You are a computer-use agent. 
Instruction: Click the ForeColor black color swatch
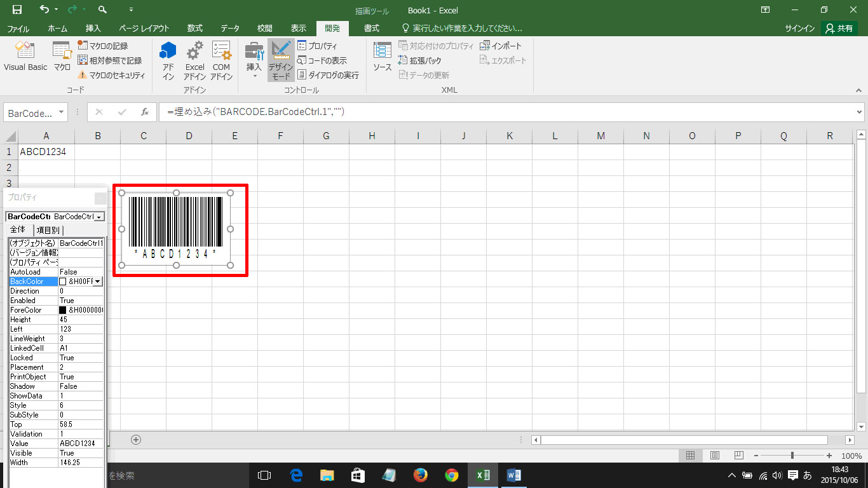pos(63,310)
